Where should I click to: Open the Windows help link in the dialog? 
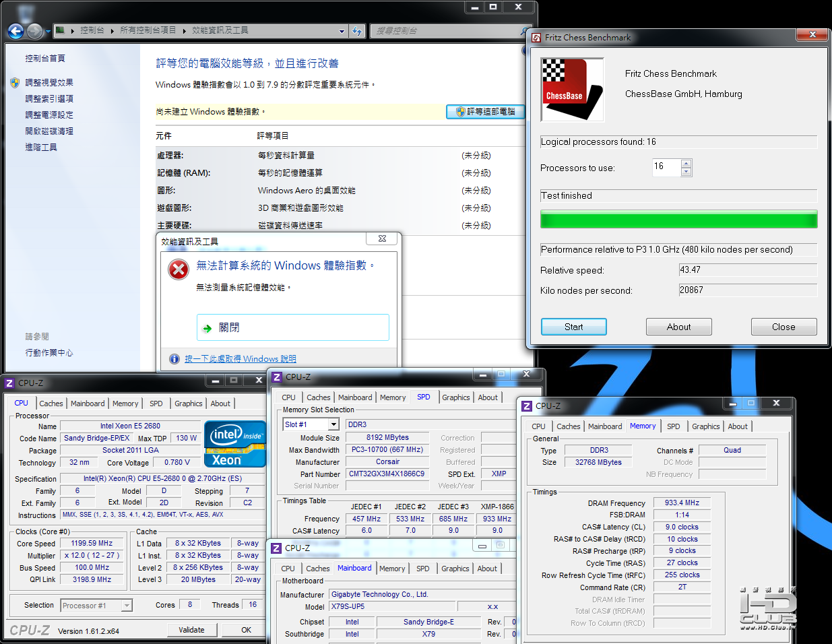point(241,359)
